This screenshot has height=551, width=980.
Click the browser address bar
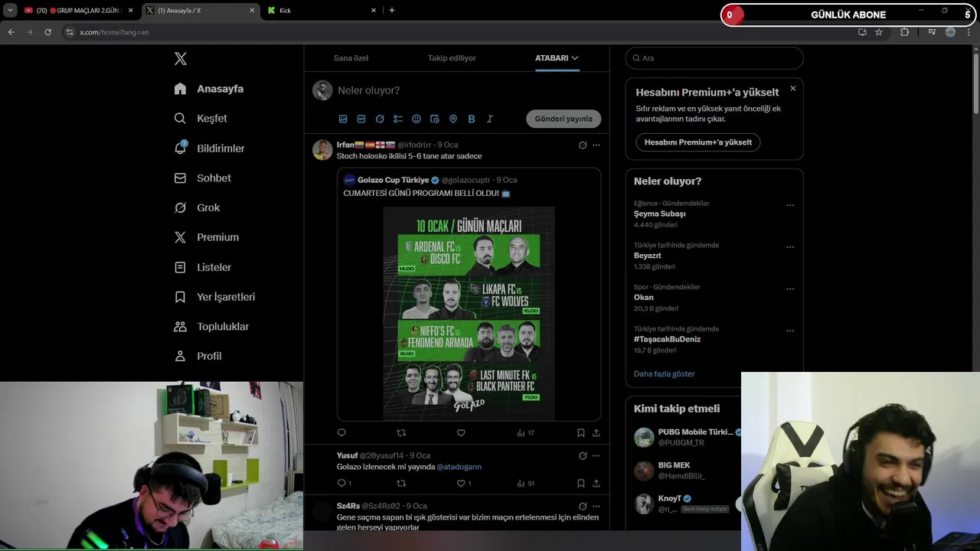pos(459,32)
